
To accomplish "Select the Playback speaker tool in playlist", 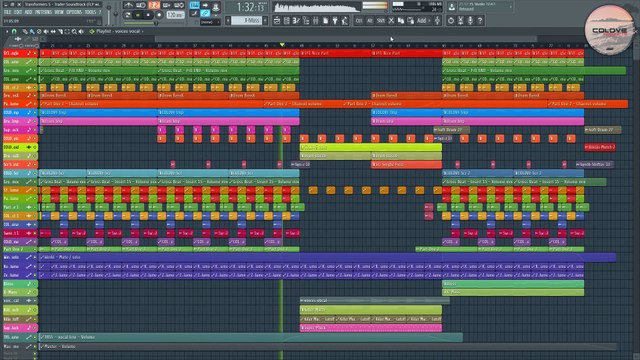I will 81,31.
